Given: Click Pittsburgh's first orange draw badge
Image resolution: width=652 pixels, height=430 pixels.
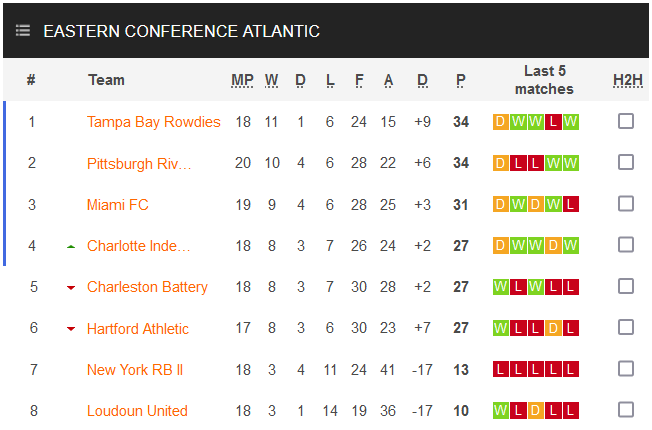Looking at the screenshot, I should tap(501, 163).
